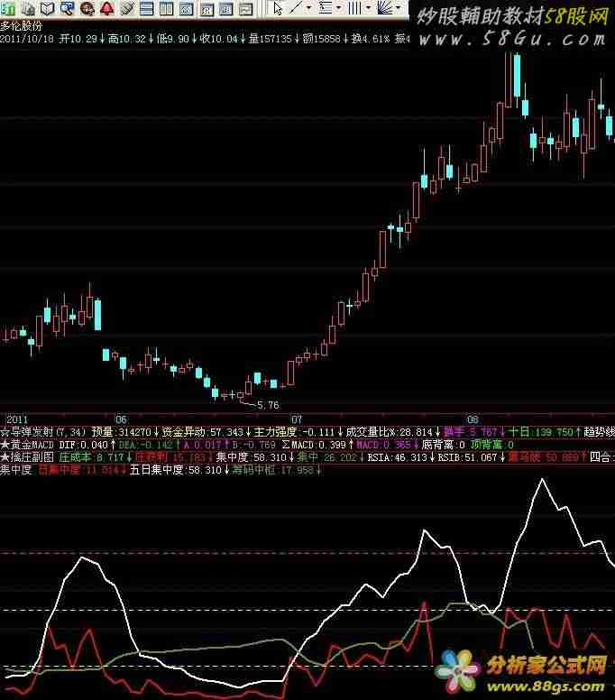
Task: Click the 集中度 indicator title
Action: tap(16, 470)
